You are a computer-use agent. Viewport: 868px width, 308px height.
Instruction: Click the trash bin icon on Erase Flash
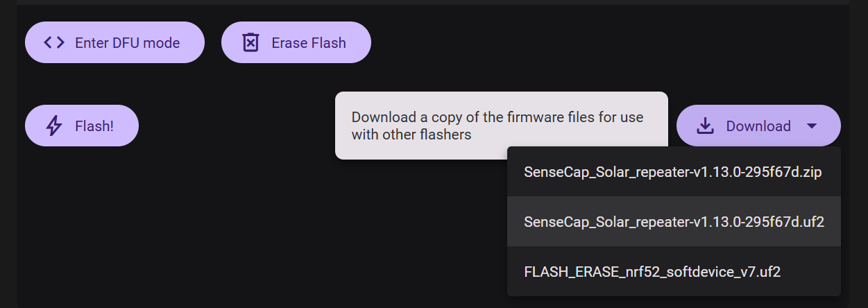(x=250, y=42)
